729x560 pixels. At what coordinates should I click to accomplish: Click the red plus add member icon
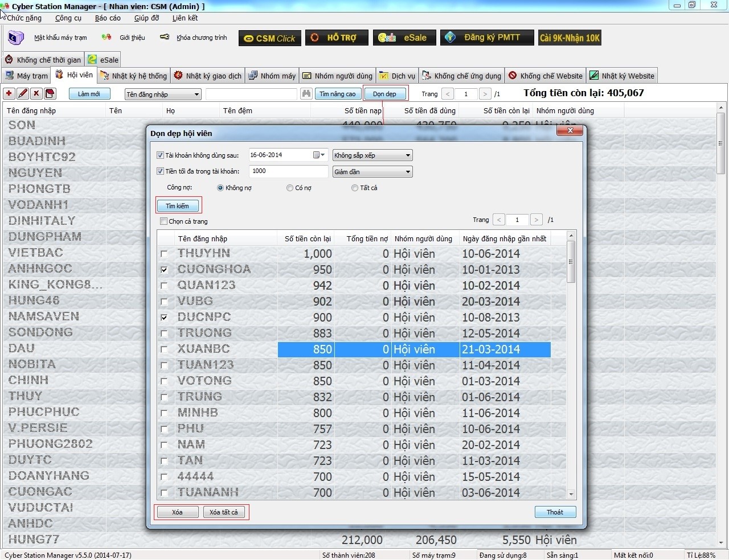click(x=9, y=93)
